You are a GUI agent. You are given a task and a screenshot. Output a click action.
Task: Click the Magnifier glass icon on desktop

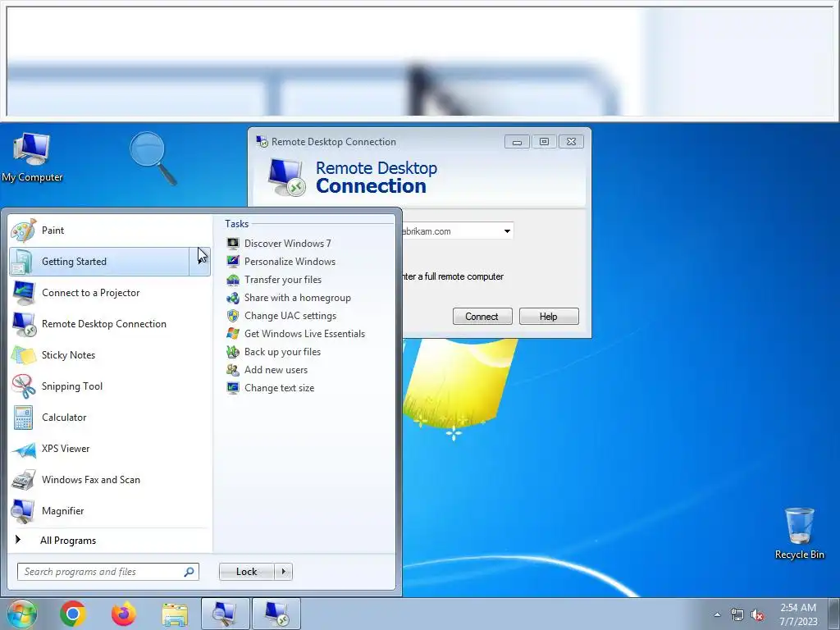153,158
